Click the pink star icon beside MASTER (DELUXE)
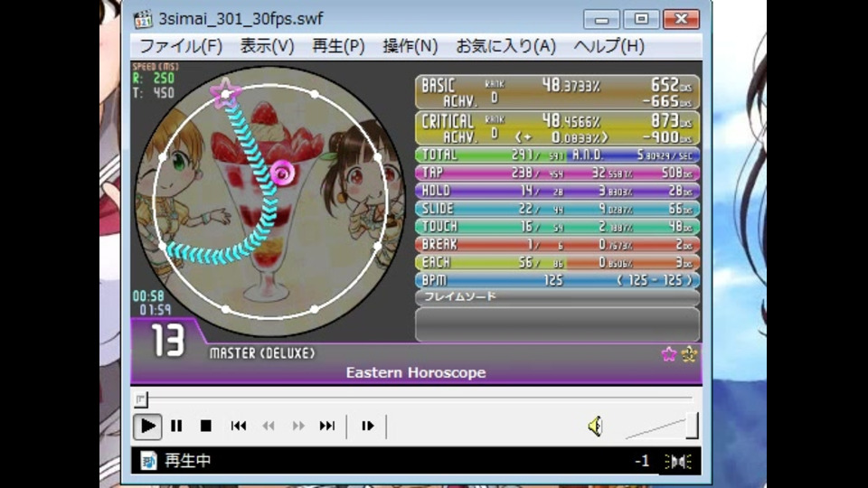This screenshot has width=868, height=488. pos(669,354)
